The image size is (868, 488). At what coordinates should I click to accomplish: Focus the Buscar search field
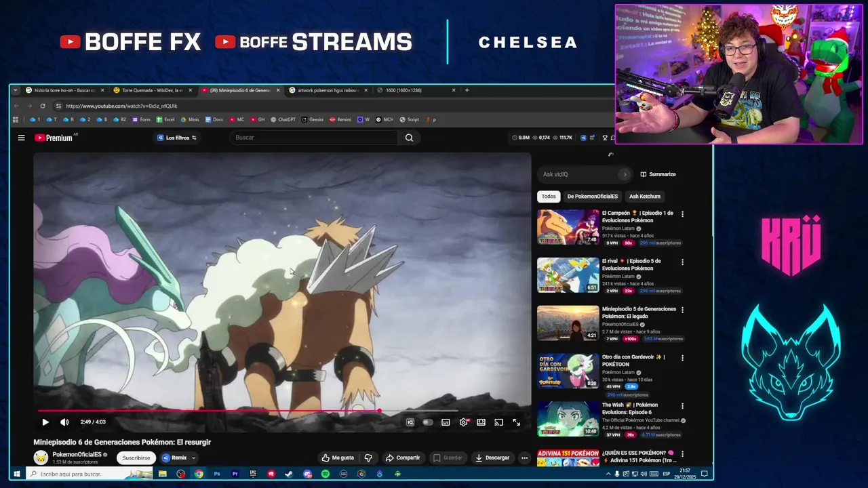[x=315, y=138]
